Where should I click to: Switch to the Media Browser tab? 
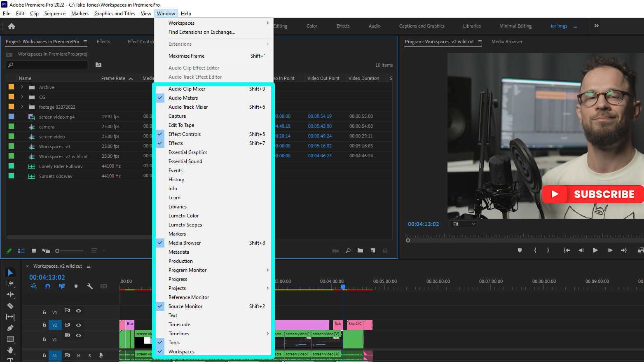(506, 42)
